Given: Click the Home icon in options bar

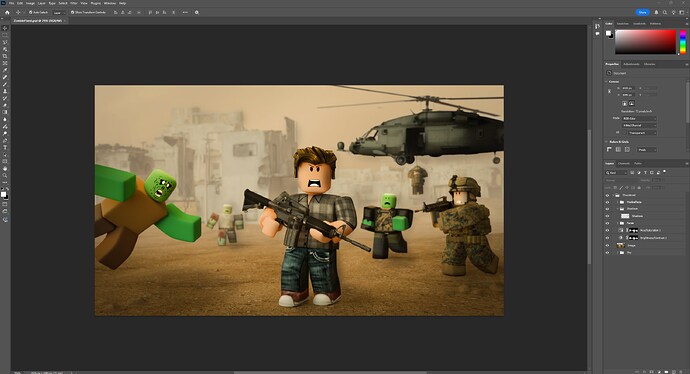Looking at the screenshot, I should pos(7,12).
